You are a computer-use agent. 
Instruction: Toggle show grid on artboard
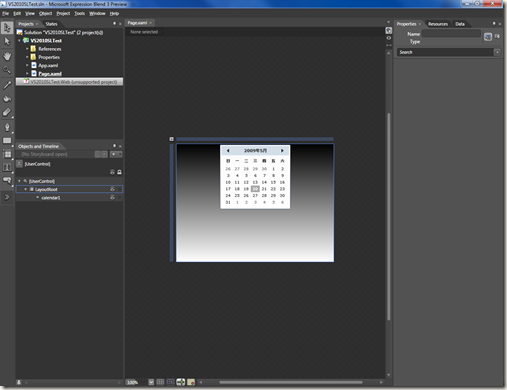(160, 382)
